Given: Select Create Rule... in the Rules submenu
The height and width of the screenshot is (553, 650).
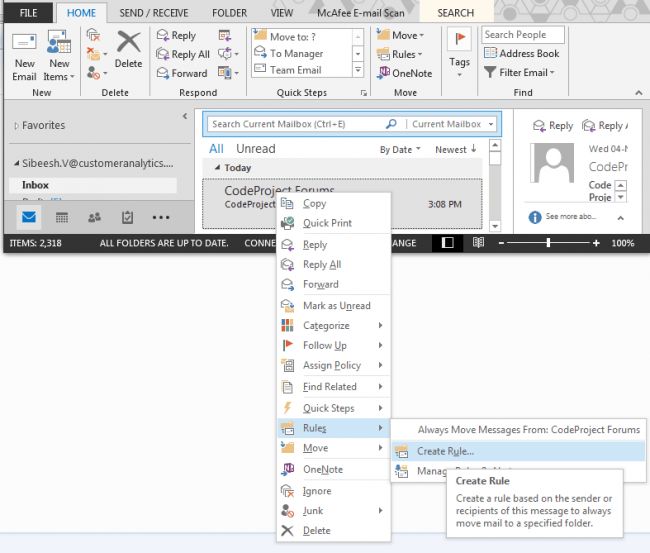Looking at the screenshot, I should 518,451.
